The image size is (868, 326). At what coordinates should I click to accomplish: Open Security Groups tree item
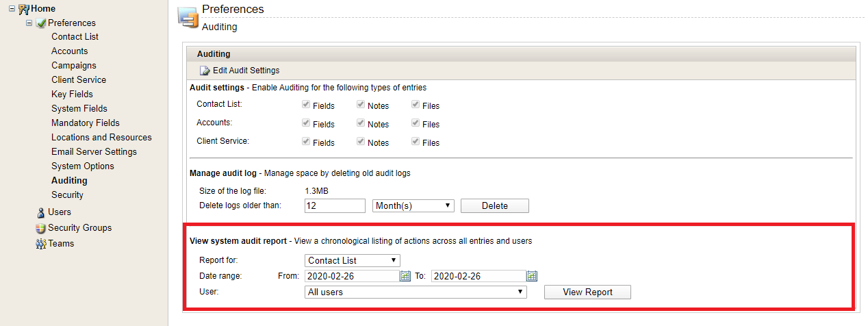(x=79, y=228)
